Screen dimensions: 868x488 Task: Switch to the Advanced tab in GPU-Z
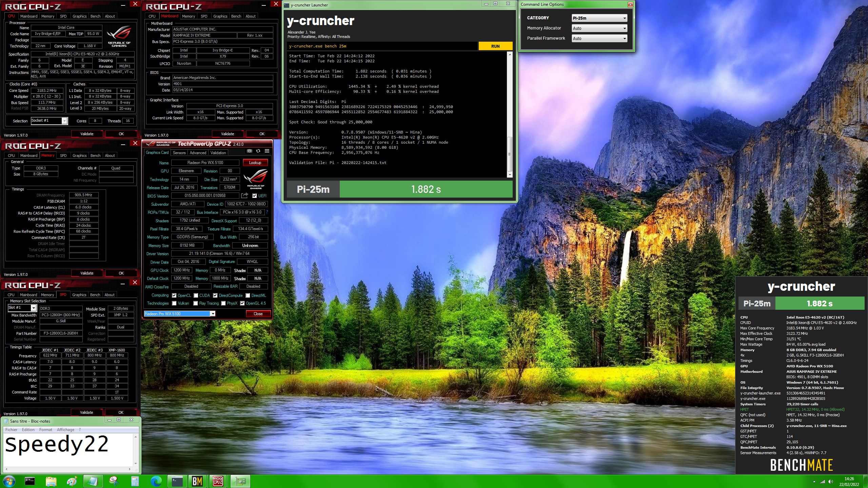click(x=198, y=153)
